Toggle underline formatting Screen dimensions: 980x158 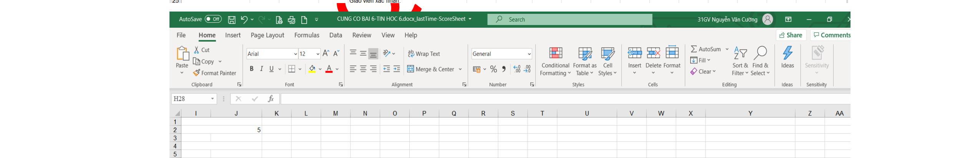click(x=271, y=69)
